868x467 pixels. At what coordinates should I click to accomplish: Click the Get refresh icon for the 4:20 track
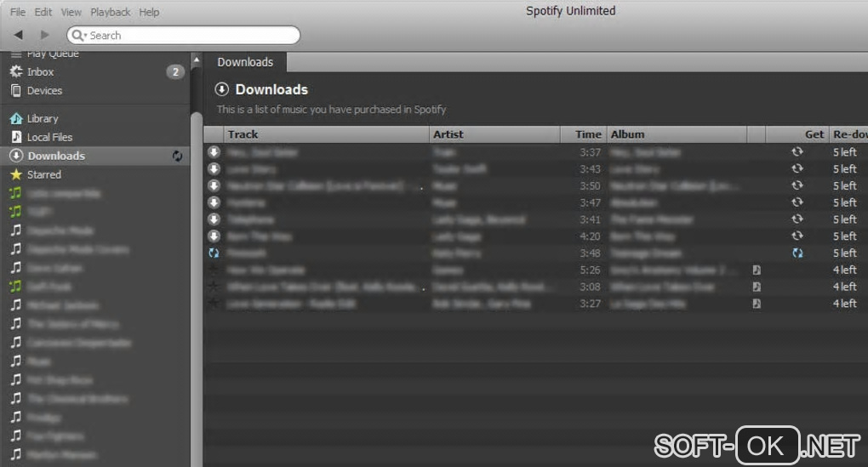click(797, 236)
